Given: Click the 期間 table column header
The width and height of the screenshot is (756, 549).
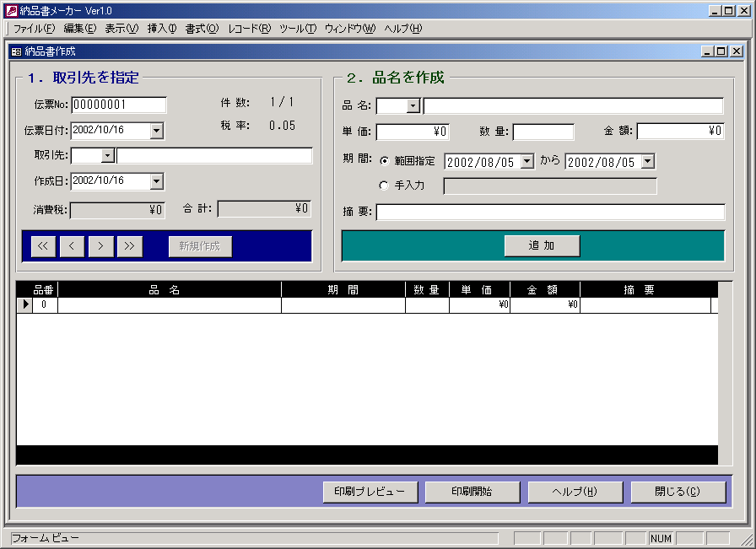Looking at the screenshot, I should [x=343, y=290].
